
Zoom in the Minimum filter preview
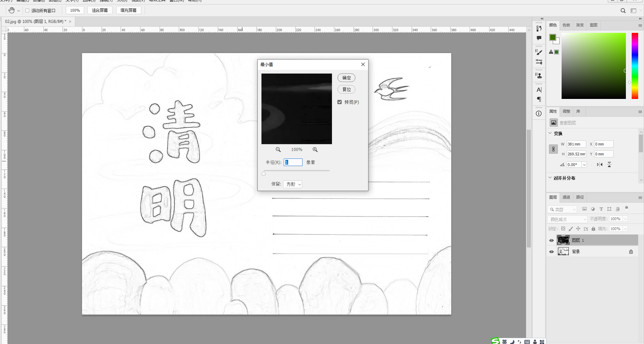(x=315, y=150)
